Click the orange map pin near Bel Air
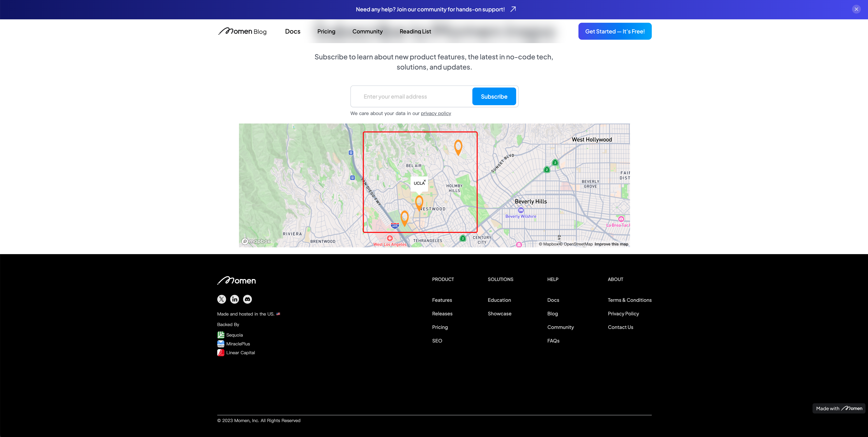 458,147
